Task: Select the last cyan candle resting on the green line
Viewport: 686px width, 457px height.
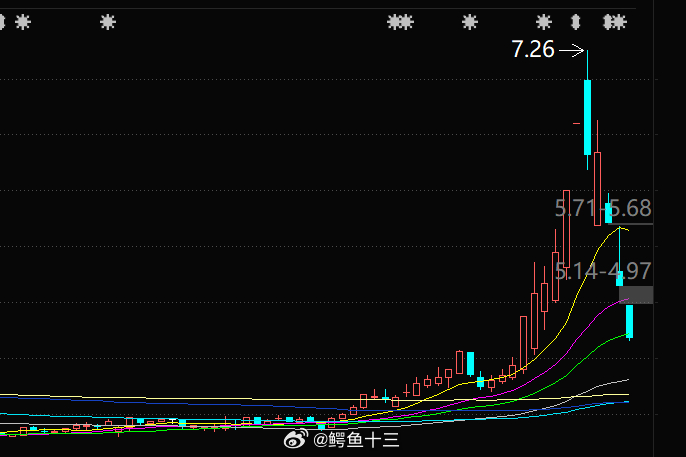Action: pos(630,321)
